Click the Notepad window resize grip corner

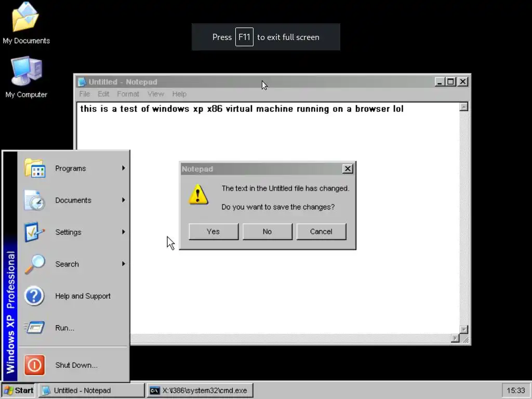(x=465, y=339)
